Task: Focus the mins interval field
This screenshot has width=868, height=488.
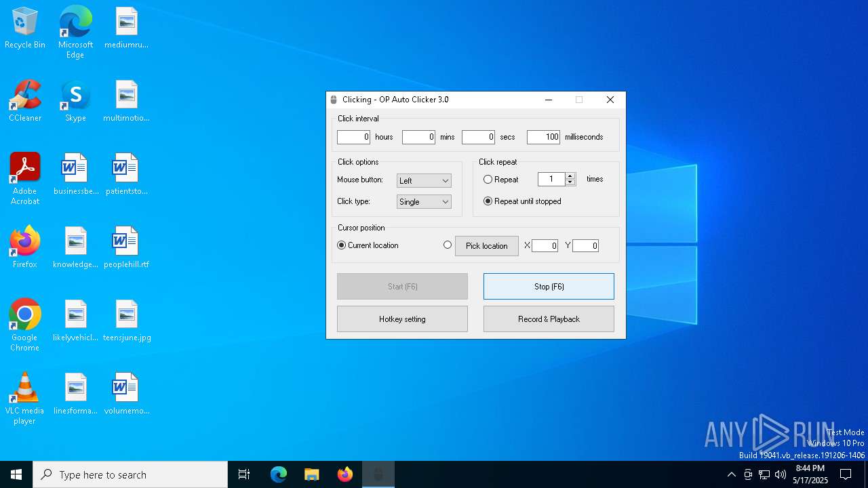Action: (418, 137)
